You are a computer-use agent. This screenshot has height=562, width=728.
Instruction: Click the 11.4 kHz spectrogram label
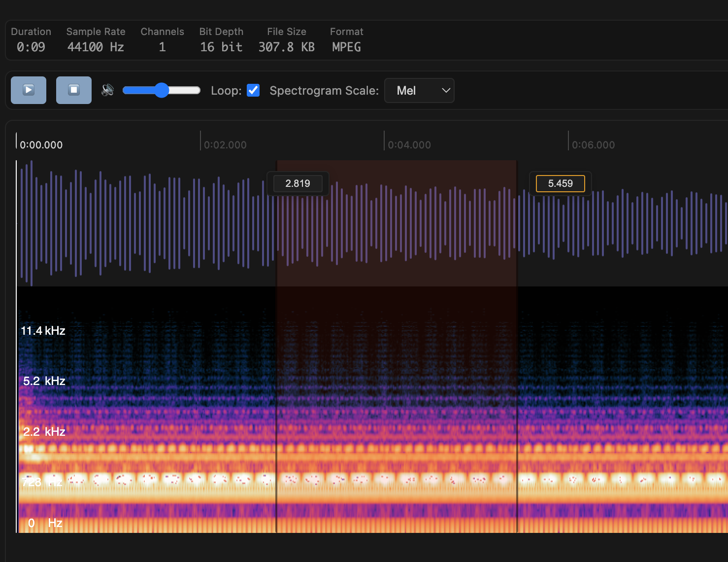point(43,331)
